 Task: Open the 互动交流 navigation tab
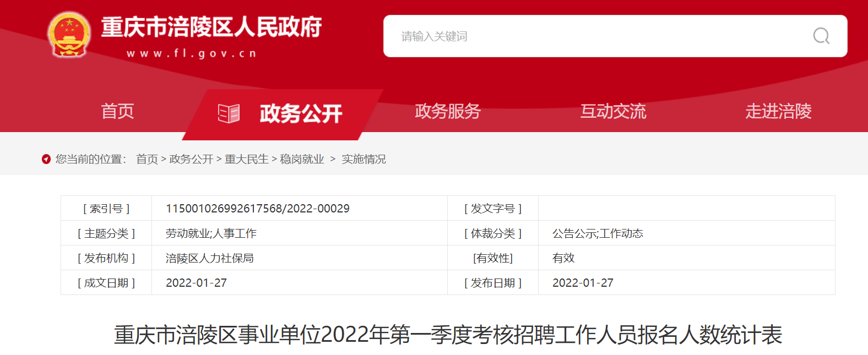click(x=613, y=111)
